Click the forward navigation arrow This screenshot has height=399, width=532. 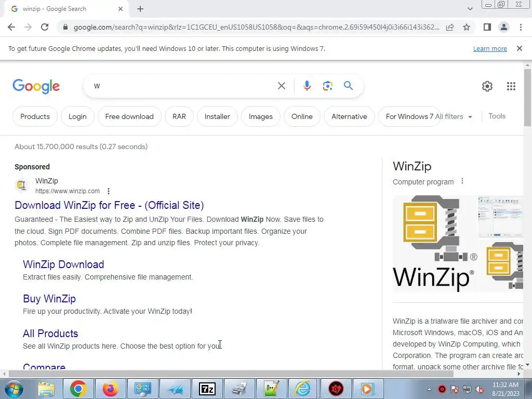(x=28, y=27)
